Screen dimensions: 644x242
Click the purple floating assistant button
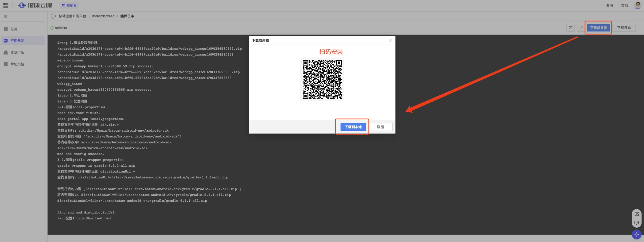636,234
